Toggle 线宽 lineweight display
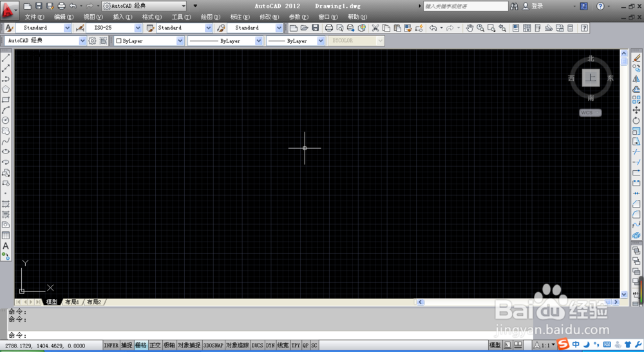Screen dimensions: 644x352 283,346
